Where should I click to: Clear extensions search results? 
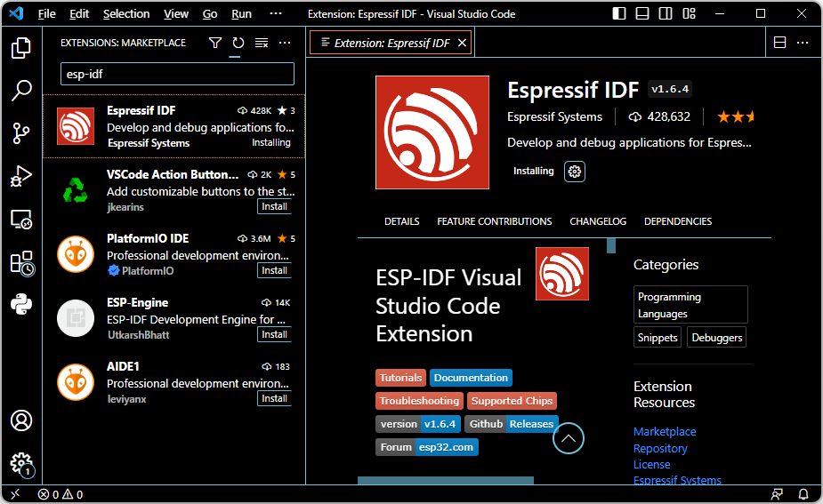tap(262, 43)
